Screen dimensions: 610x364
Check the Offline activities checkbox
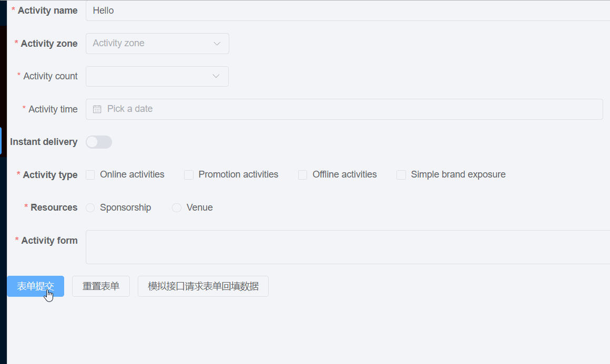pos(303,175)
